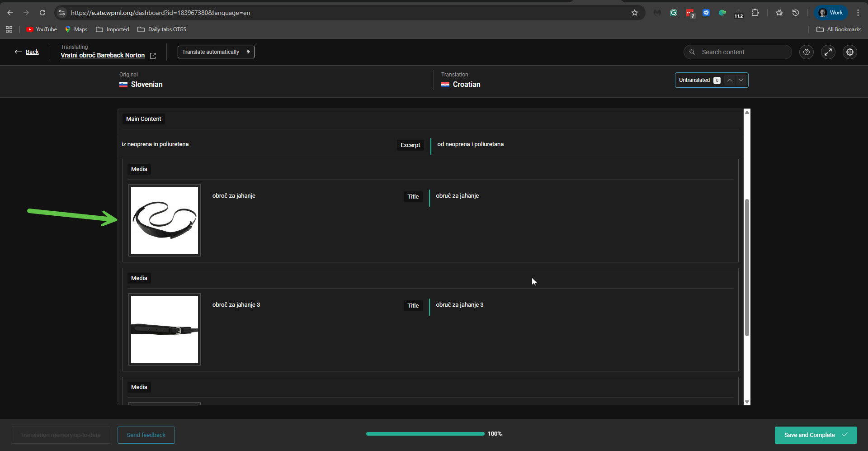The height and width of the screenshot is (451, 868).
Task: Reload the page
Action: point(42,13)
